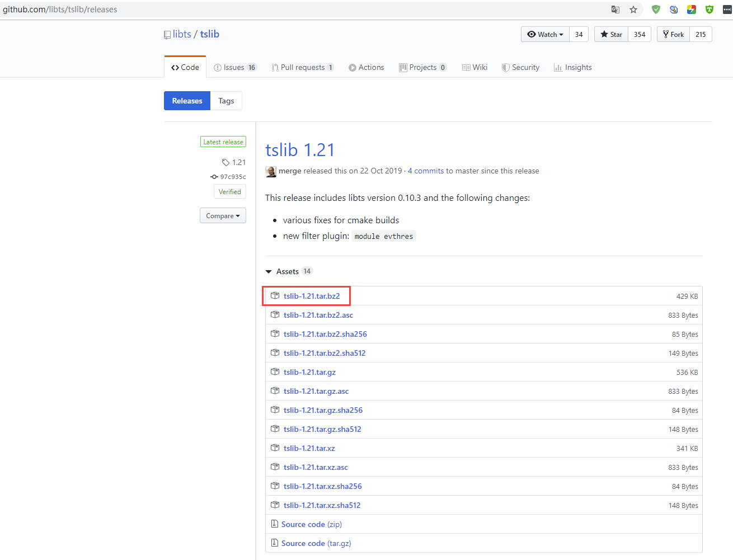Open the tslib 1.21 release title
This screenshot has width=733, height=560.
[300, 150]
